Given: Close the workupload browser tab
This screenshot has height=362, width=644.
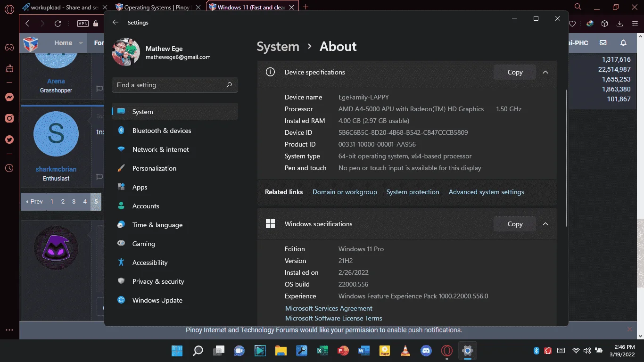Looking at the screenshot, I should click(x=105, y=8).
